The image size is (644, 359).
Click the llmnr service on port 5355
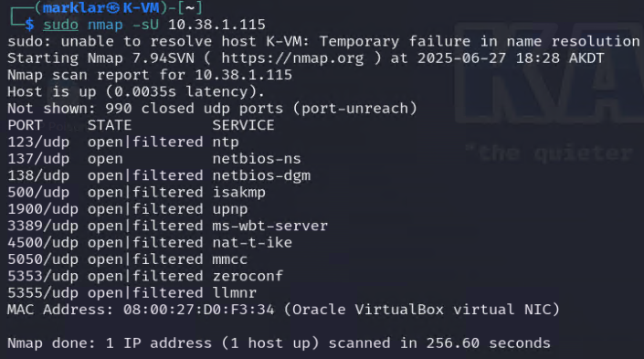click(234, 293)
